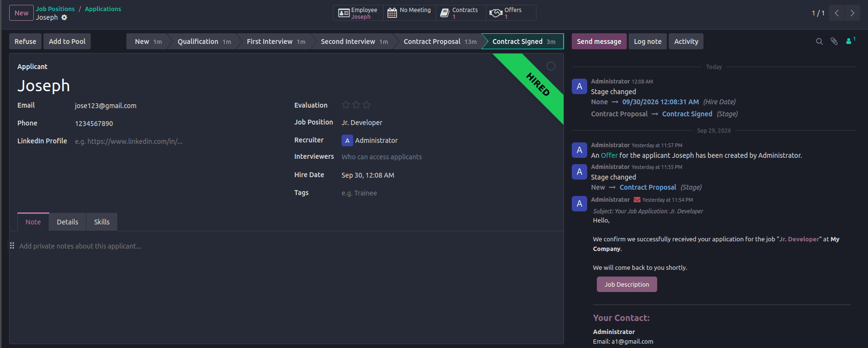Screen dimensions: 868x348
Task: Open the gear settings icon next to Joseph
Action: pos(64,17)
